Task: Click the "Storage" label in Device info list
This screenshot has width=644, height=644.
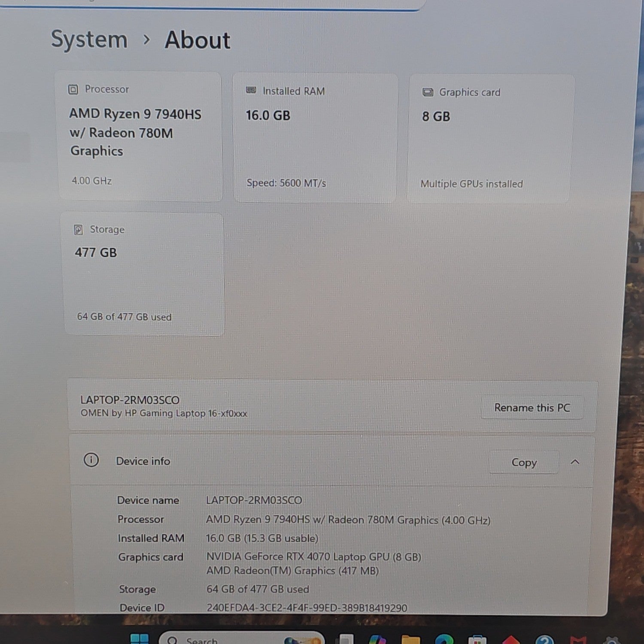Action: tap(137, 589)
